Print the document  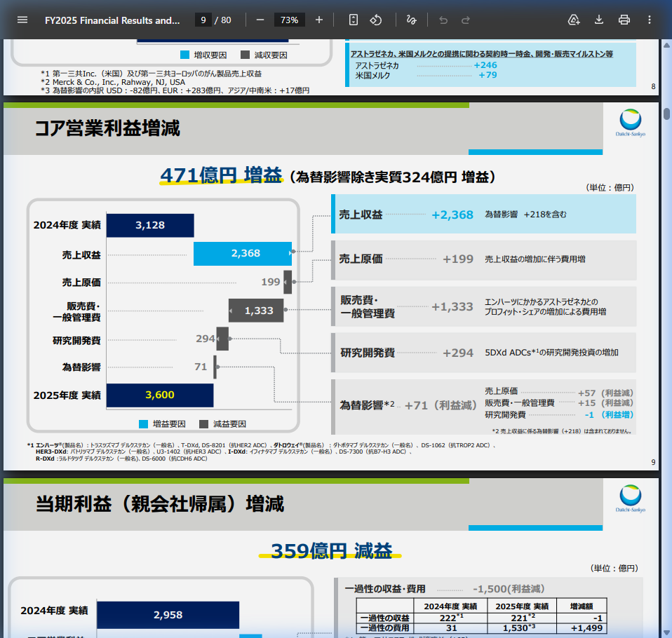click(x=624, y=20)
